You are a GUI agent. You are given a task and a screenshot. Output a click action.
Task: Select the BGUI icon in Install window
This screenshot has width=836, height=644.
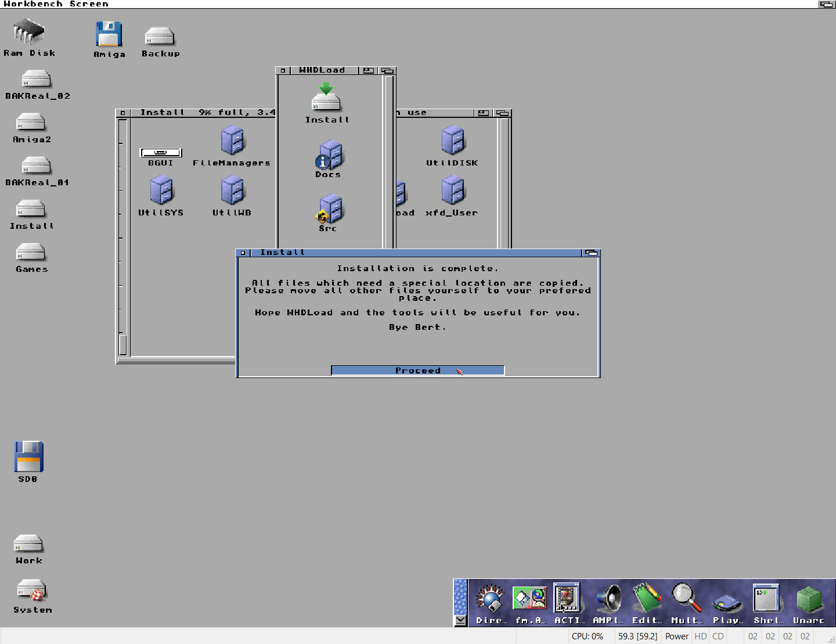click(161, 157)
